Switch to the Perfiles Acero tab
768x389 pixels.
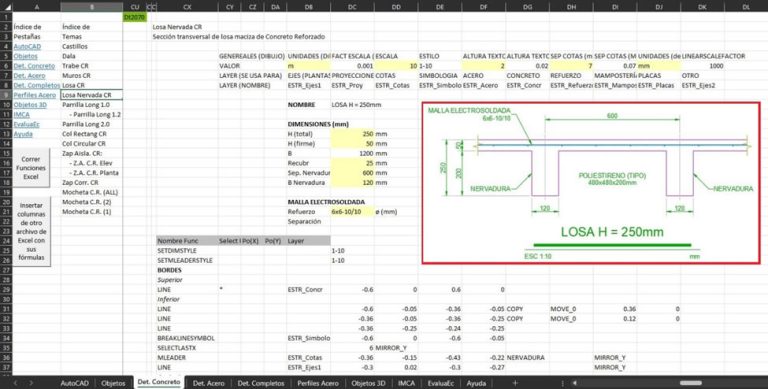(x=317, y=383)
